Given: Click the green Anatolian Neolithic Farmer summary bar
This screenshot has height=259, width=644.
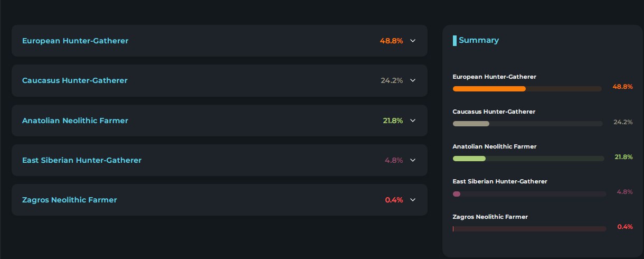Looking at the screenshot, I should [x=469, y=159].
